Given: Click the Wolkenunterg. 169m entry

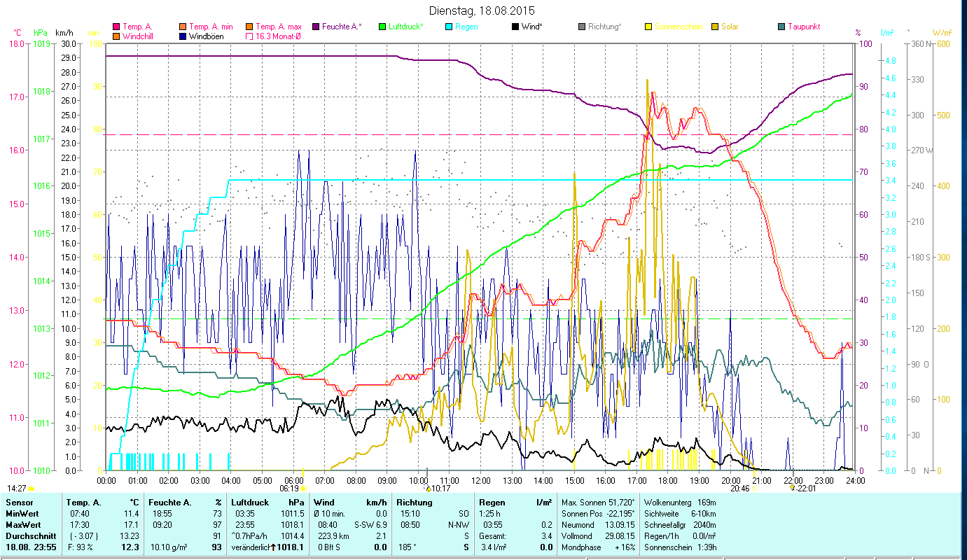Looking at the screenshot, I should coord(680,503).
